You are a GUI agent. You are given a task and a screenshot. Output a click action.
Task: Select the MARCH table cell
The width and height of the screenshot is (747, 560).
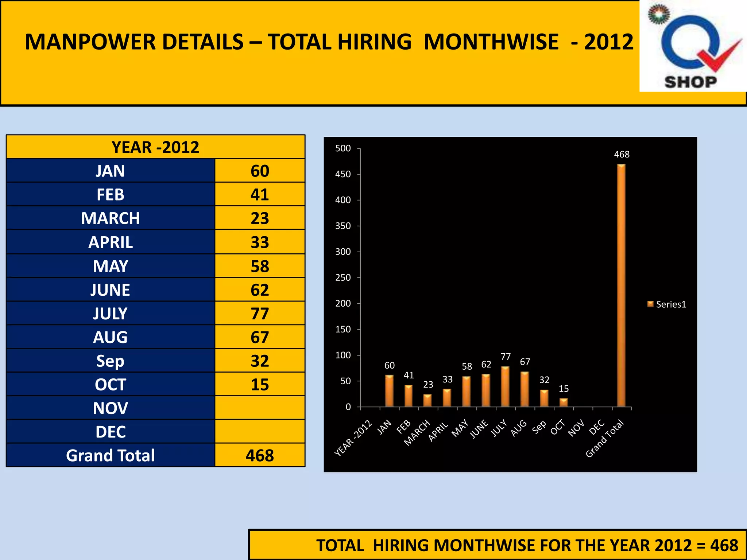tap(110, 218)
